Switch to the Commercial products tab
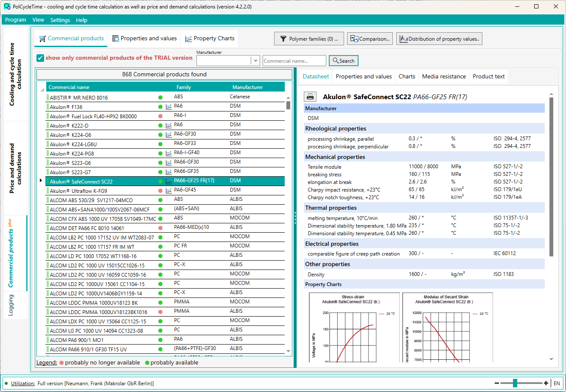The height and width of the screenshot is (392, 566). (71, 39)
